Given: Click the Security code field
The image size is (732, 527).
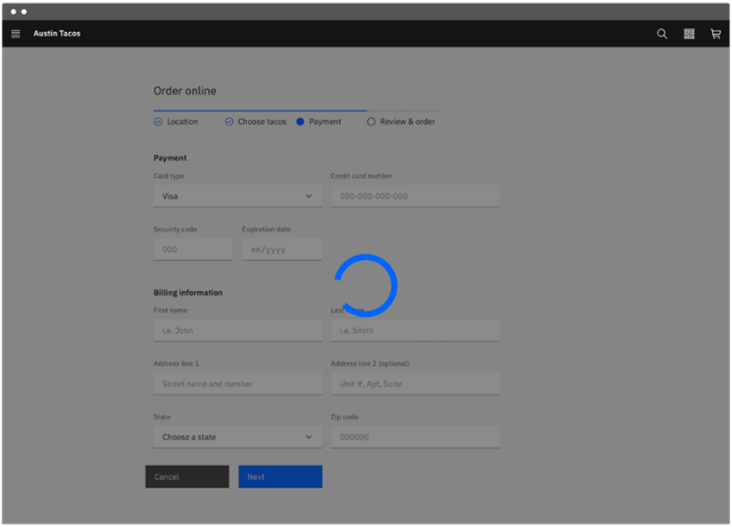Looking at the screenshot, I should click(x=193, y=249).
